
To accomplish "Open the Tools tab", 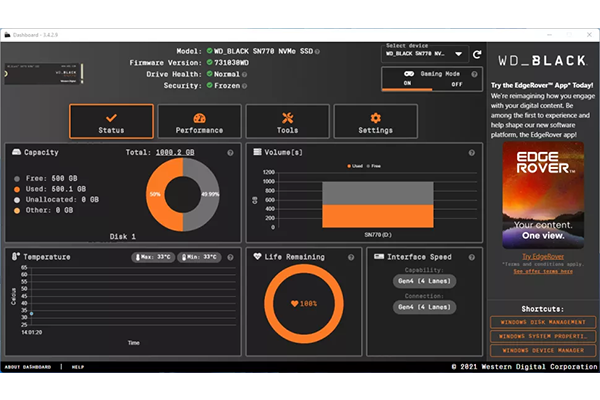I will point(287,122).
